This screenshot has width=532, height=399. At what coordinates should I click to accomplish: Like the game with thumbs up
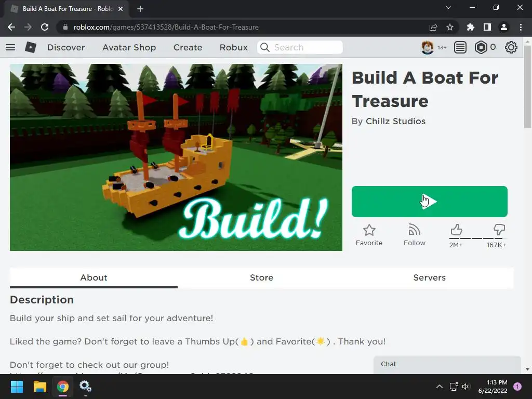click(456, 230)
